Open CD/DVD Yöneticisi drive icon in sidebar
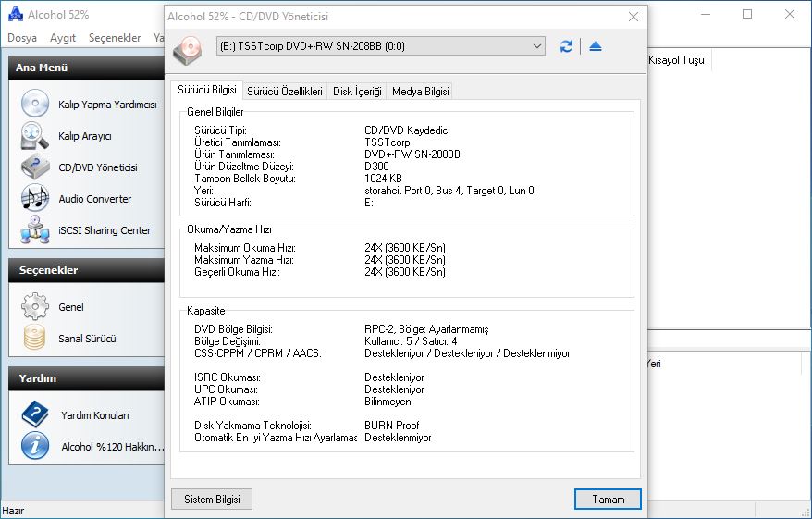This screenshot has height=519, width=812. point(35,167)
